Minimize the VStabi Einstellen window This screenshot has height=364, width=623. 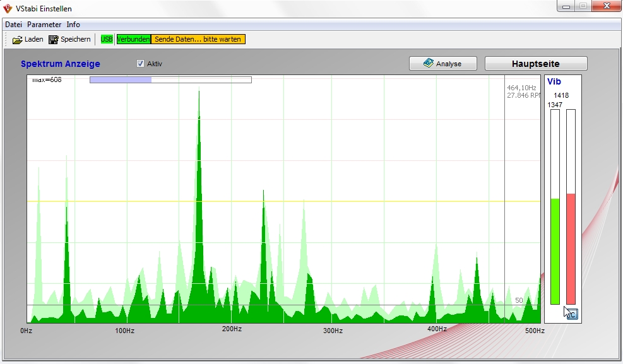click(x=566, y=6)
